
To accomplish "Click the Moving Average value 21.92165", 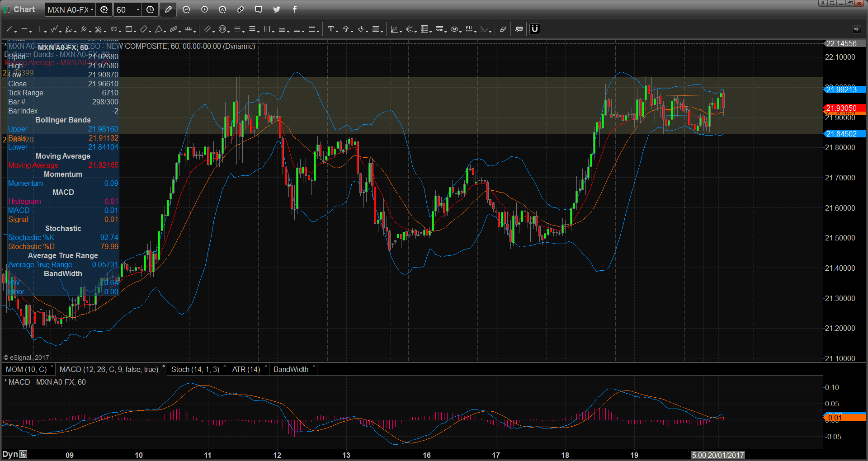I will (103, 165).
